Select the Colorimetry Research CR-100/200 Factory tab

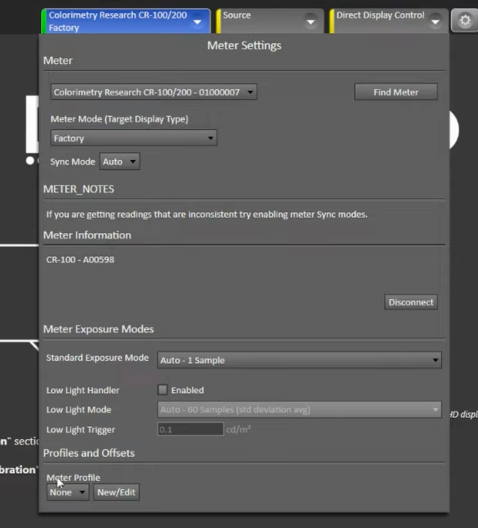[x=126, y=21]
